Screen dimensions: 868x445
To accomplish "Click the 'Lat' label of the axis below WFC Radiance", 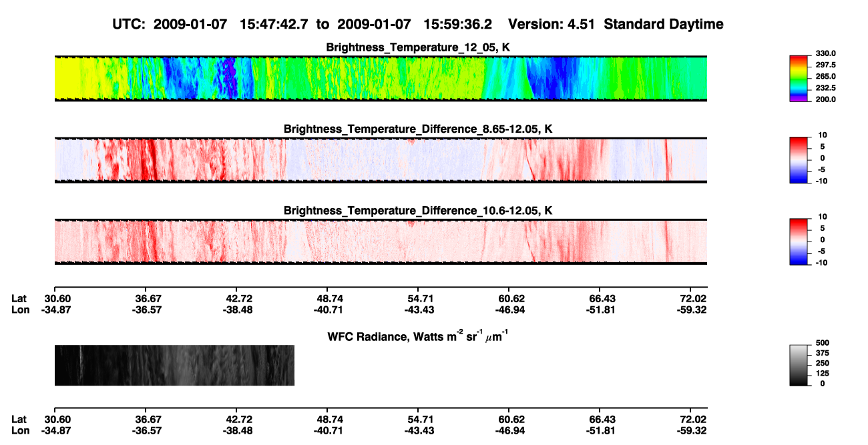I will coord(19,420).
